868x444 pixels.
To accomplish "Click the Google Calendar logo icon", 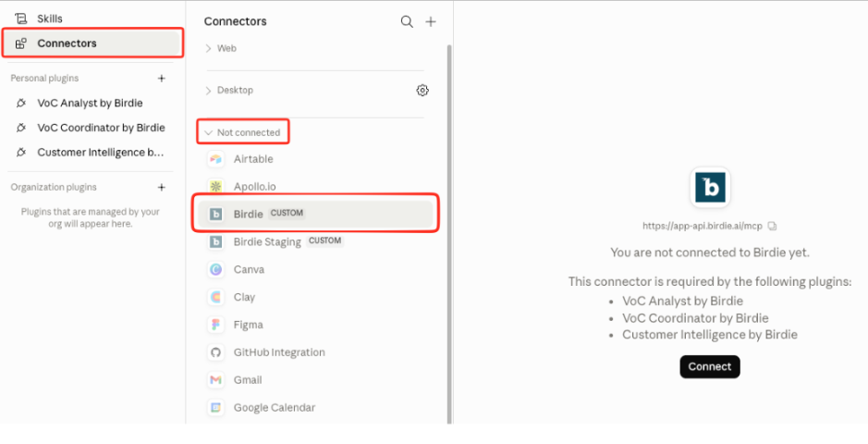I will tap(216, 407).
